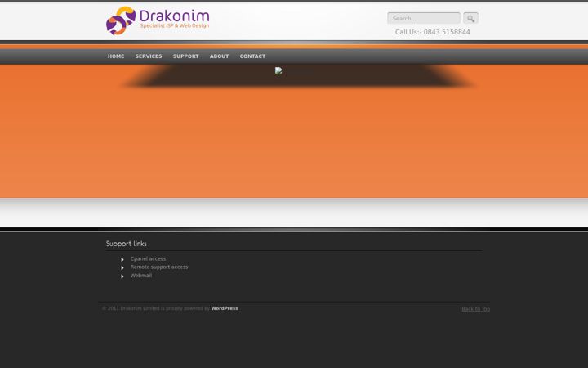Open the Home menu item
This screenshot has height=368, width=588.
click(x=116, y=56)
